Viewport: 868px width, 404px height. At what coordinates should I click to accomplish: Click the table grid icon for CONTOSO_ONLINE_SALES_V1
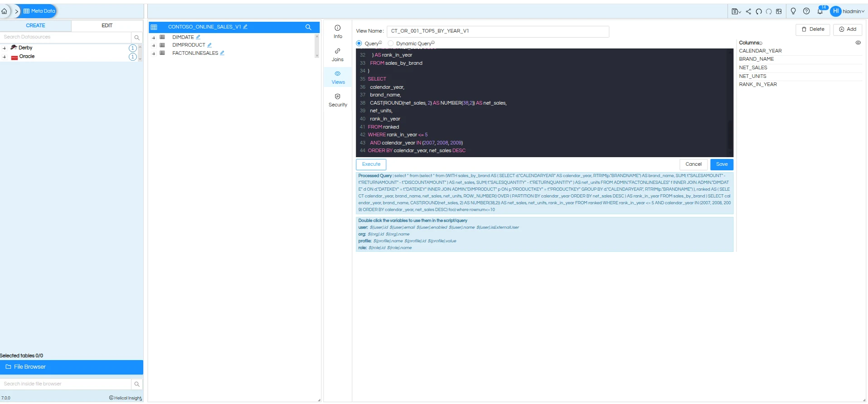[154, 27]
